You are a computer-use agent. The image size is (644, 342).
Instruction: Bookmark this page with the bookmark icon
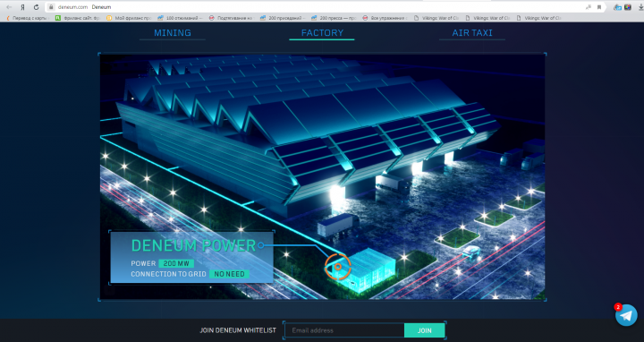pos(599,7)
